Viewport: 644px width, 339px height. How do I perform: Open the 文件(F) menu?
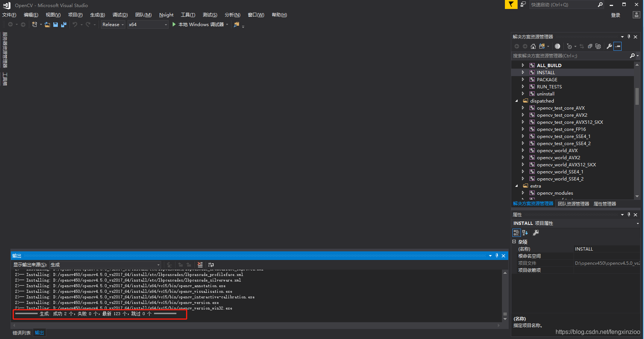coord(9,15)
